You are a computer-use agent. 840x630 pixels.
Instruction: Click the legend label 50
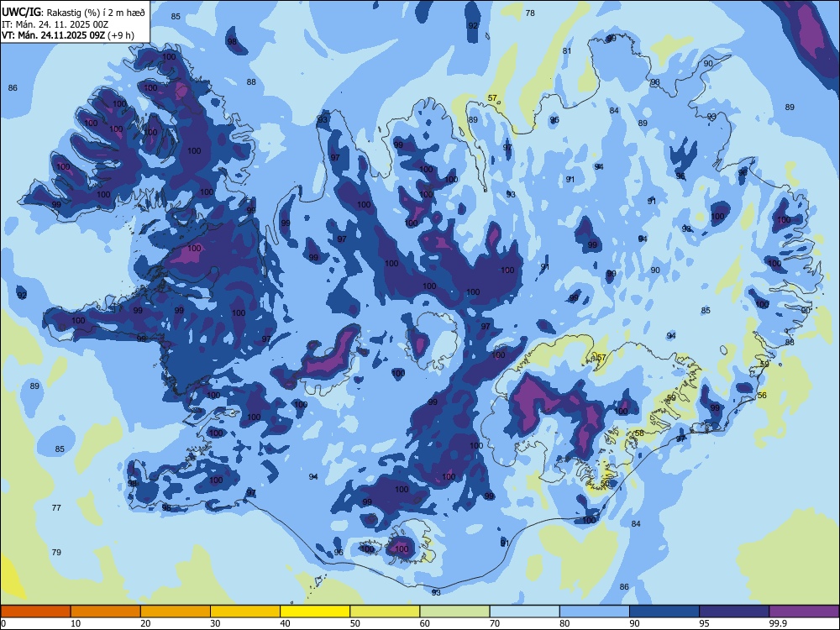pos(354,623)
